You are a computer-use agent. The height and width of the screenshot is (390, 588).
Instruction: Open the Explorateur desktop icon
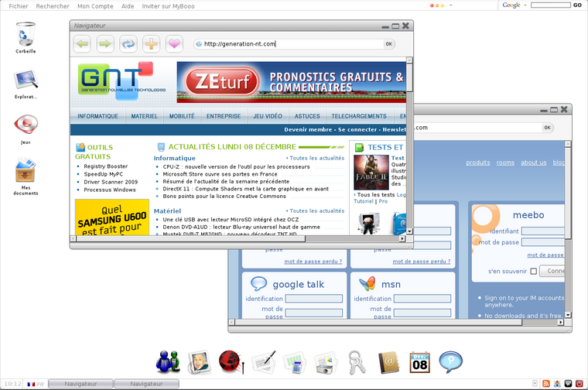26,80
